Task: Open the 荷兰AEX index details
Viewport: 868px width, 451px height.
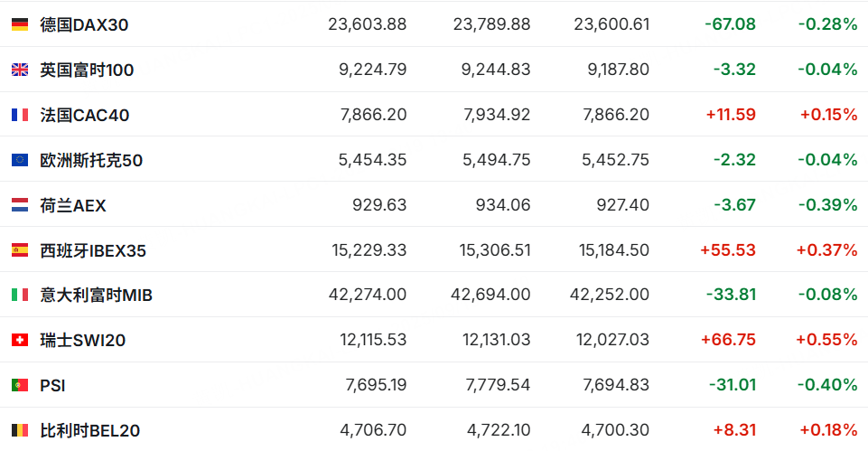Action: pyautogui.click(x=73, y=205)
